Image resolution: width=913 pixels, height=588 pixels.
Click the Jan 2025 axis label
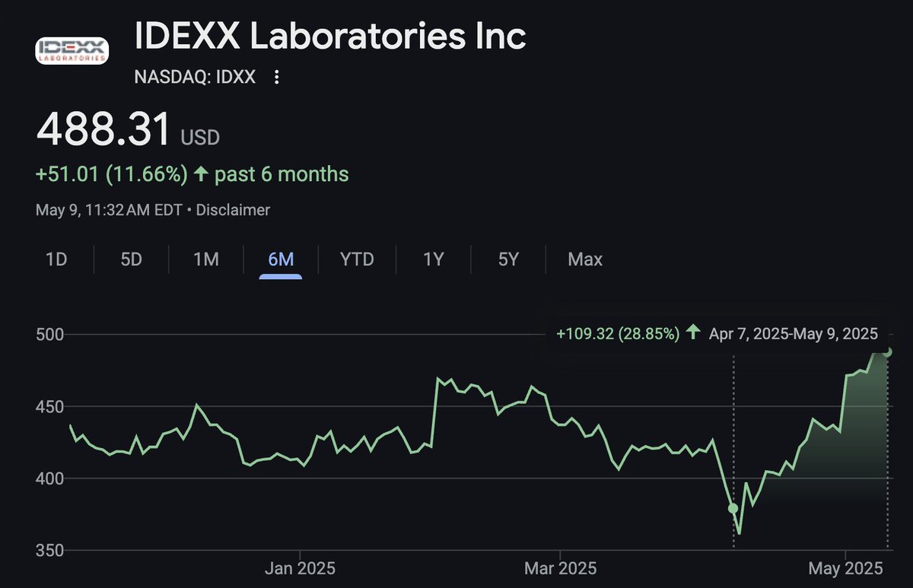coord(300,569)
